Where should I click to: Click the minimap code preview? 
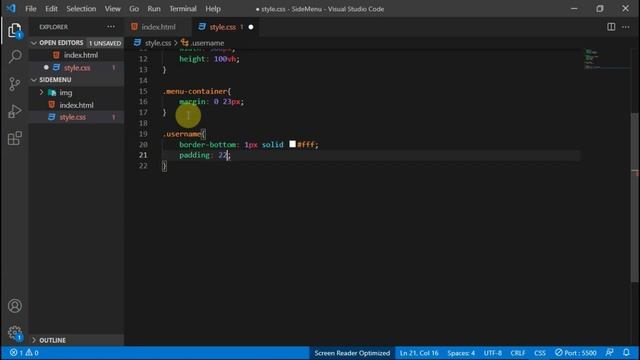(x=592, y=59)
